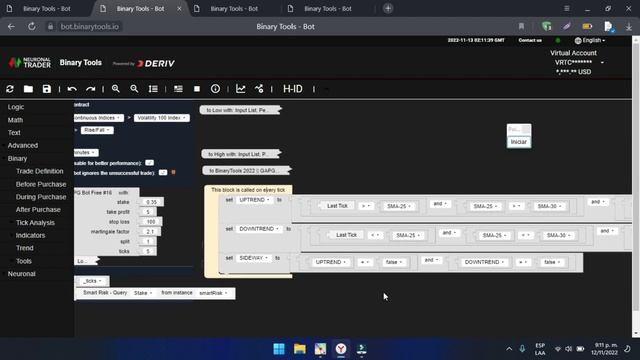Screen dimensions: 640x360
Task: Edit the stop loss value field
Action: point(151,222)
